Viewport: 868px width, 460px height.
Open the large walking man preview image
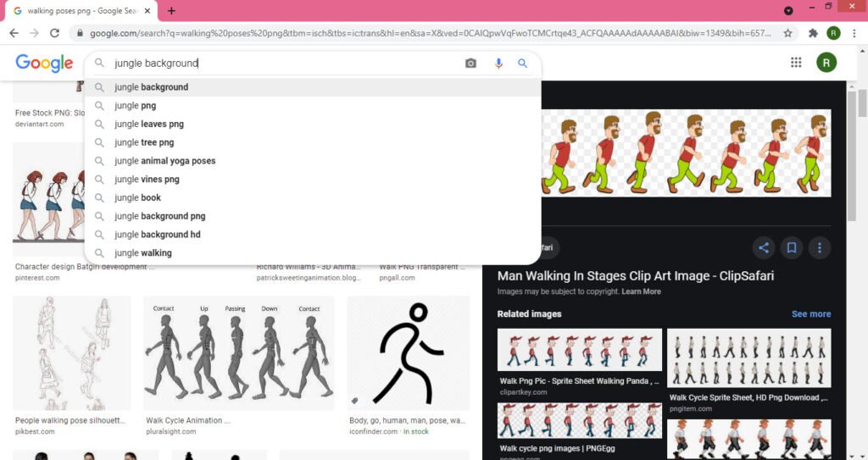click(686, 152)
